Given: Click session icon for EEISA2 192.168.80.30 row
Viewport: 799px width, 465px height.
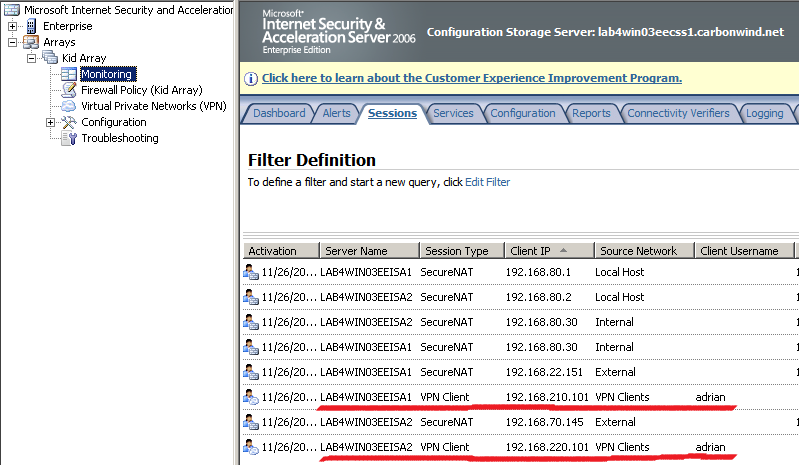Looking at the screenshot, I should (x=251, y=322).
